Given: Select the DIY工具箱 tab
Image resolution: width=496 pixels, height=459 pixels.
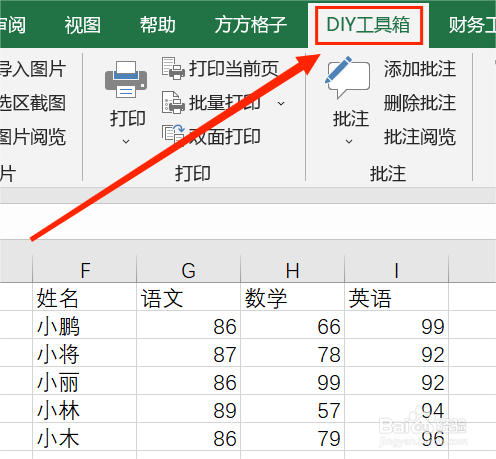Looking at the screenshot, I should [x=368, y=25].
